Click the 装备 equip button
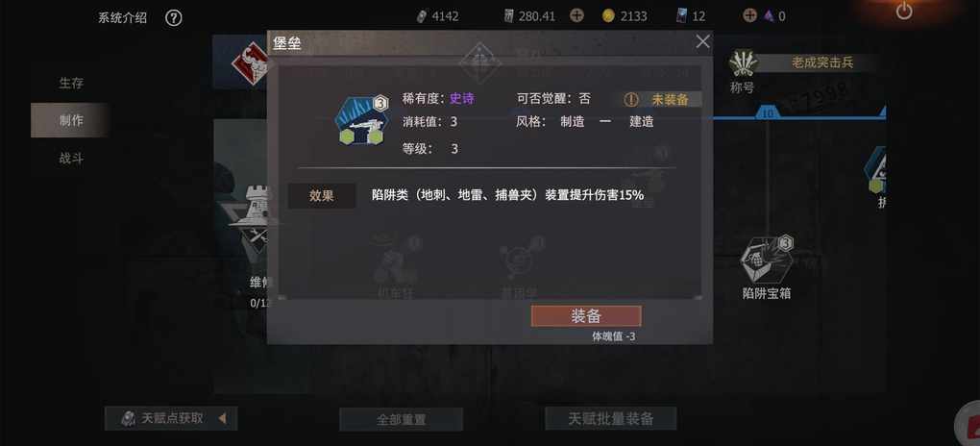The width and height of the screenshot is (980, 446). click(586, 316)
